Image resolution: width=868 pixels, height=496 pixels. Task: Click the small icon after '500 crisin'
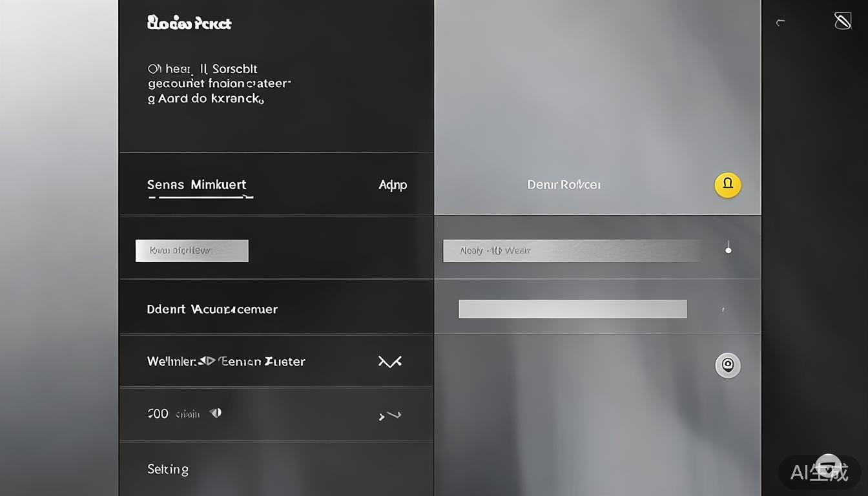click(216, 413)
